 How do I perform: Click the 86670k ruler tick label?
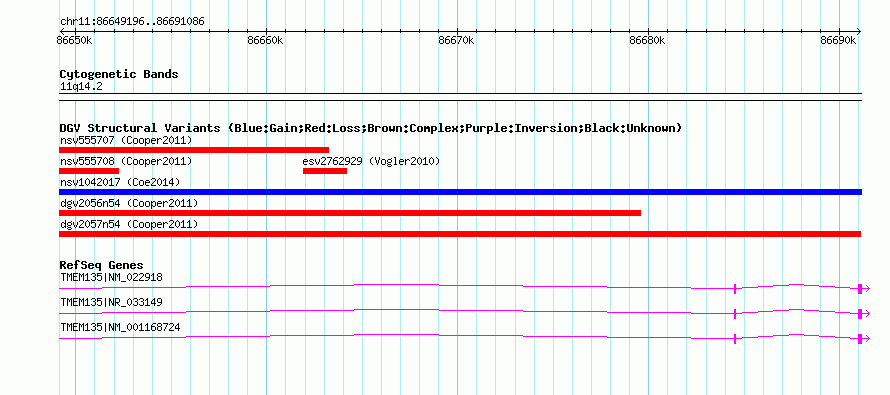click(x=456, y=40)
